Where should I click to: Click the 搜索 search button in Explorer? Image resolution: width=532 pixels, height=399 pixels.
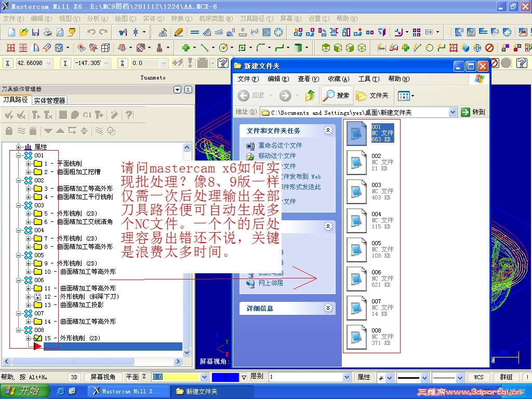(x=336, y=96)
